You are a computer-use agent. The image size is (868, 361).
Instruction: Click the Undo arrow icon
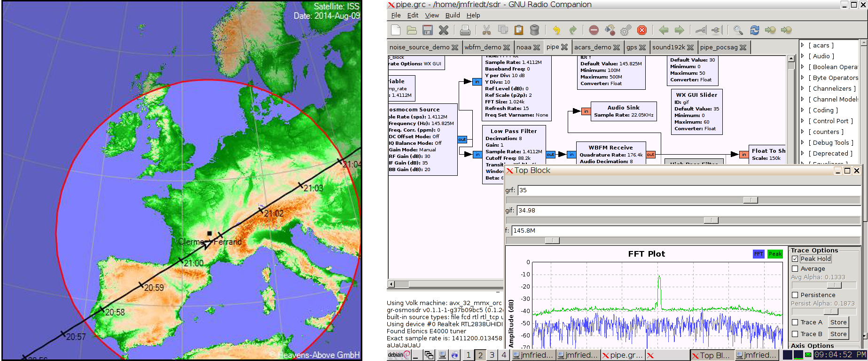point(556,30)
